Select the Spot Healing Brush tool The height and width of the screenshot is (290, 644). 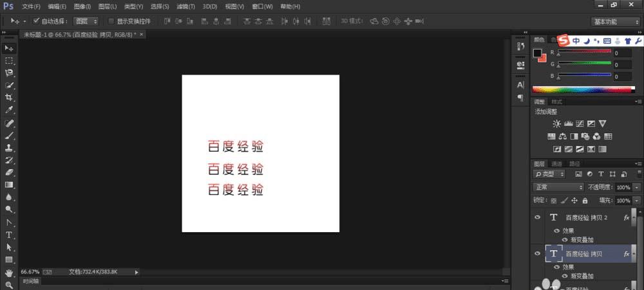pos(9,123)
